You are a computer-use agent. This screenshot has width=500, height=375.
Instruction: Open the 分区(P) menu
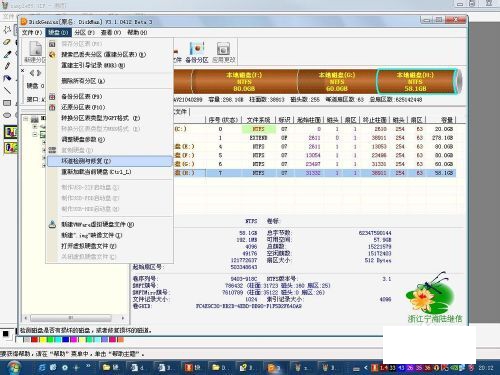click(x=84, y=32)
